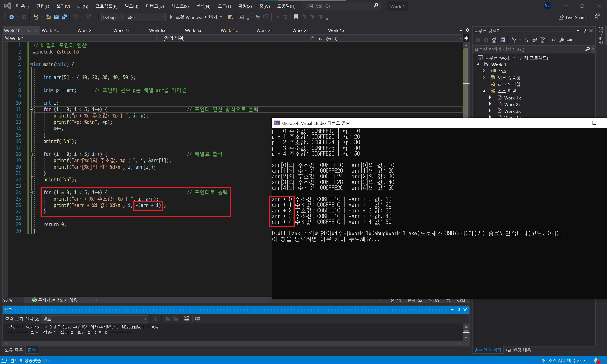Toggle Show All Files in Solution Explorer
This screenshot has width=607, height=364.
(543, 40)
